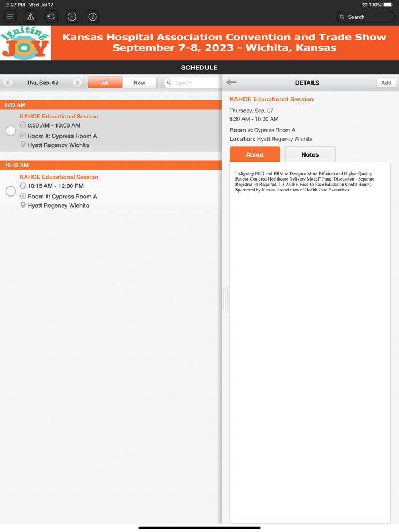Viewport: 399px width, 532px height.
Task: Tap the convention title banner
Action: (x=225, y=42)
